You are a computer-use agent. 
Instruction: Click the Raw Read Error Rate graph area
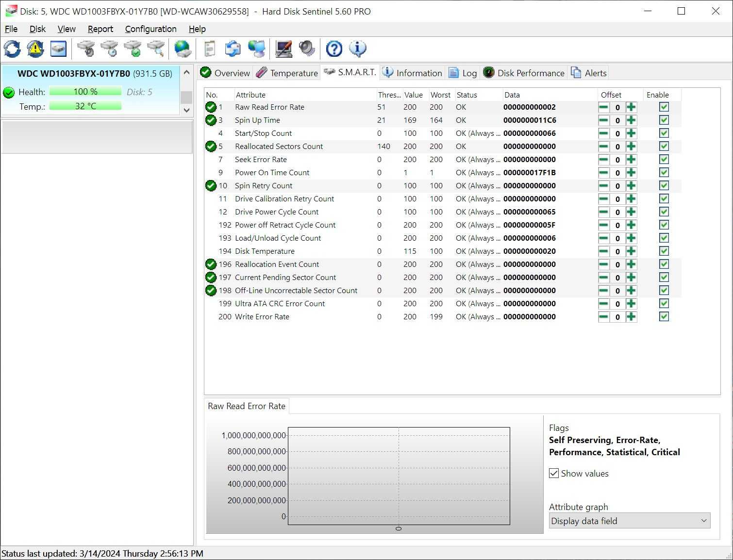399,476
